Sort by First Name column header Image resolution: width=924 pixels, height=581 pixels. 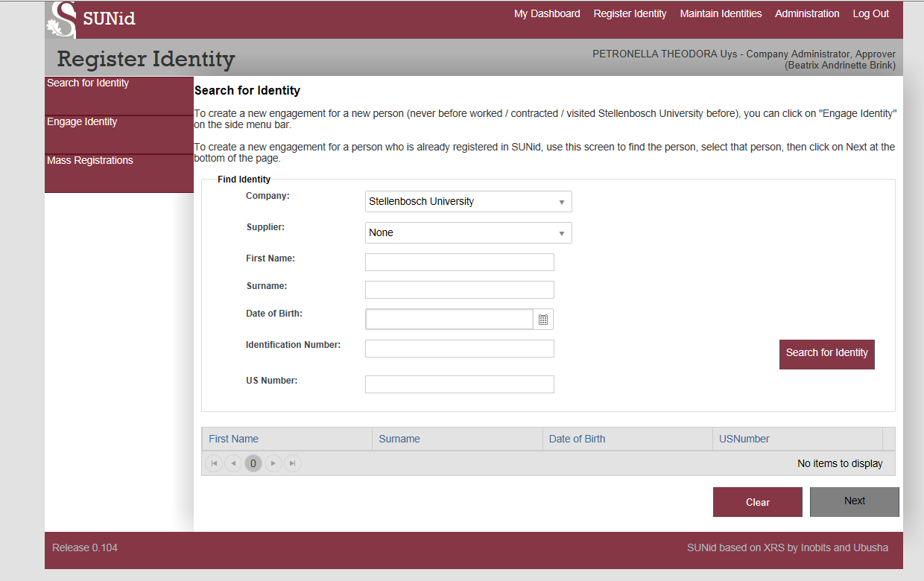pyautogui.click(x=234, y=439)
